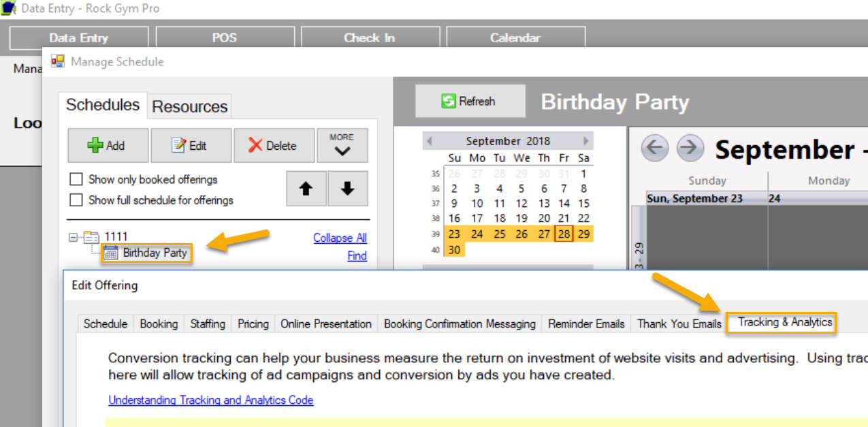Click the September 2018 month title

pyautogui.click(x=508, y=141)
